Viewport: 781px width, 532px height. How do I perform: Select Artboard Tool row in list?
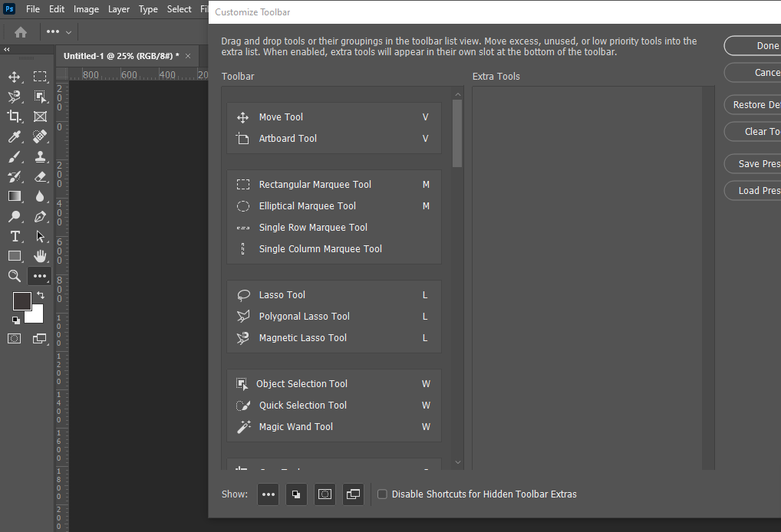click(x=334, y=138)
